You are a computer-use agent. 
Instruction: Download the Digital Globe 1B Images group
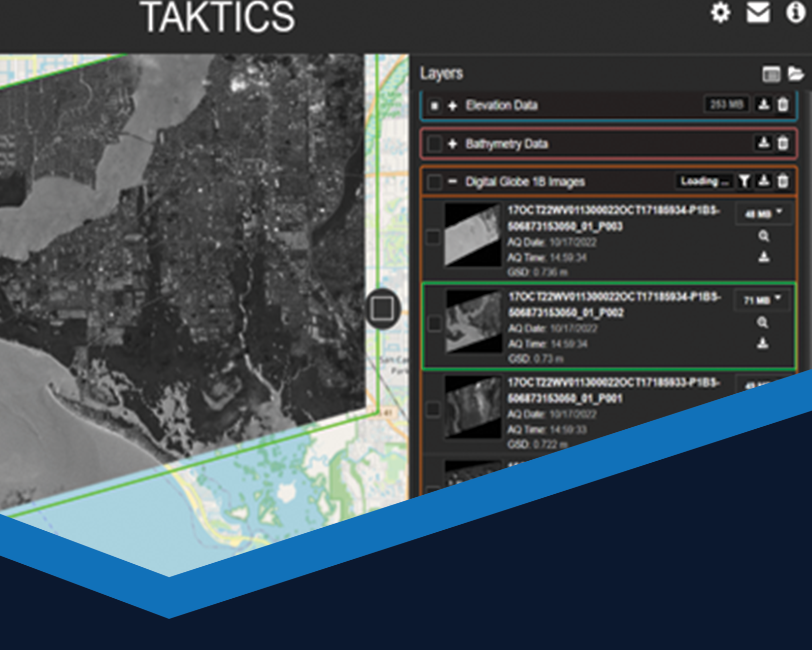(x=763, y=181)
